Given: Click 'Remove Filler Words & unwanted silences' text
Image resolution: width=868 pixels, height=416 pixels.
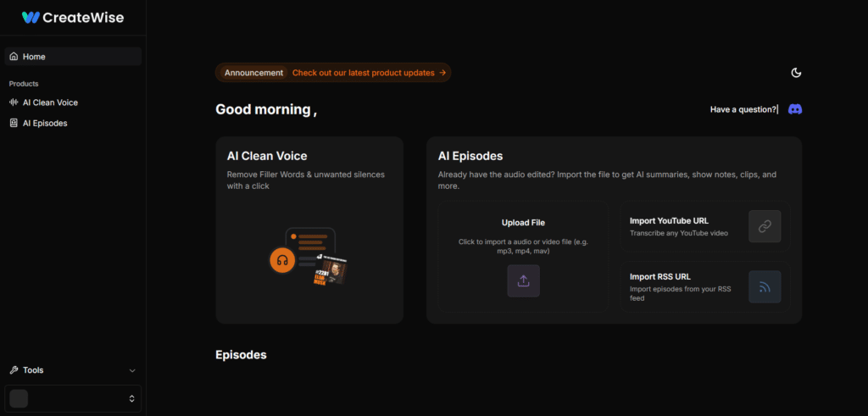Looking at the screenshot, I should (305, 180).
